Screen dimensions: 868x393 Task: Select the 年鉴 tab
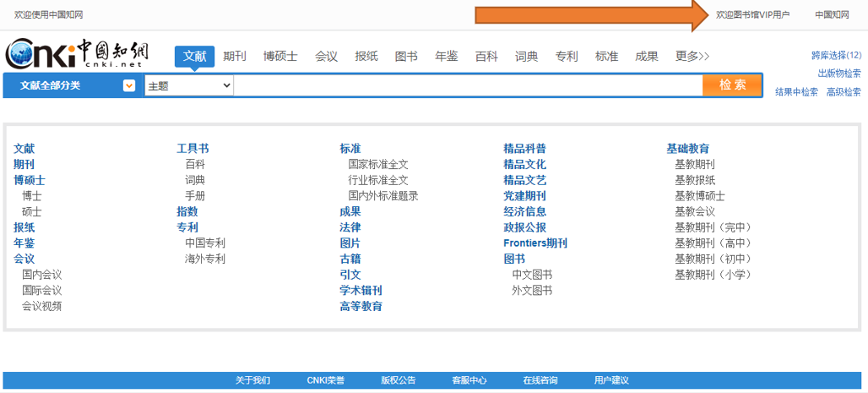click(447, 56)
